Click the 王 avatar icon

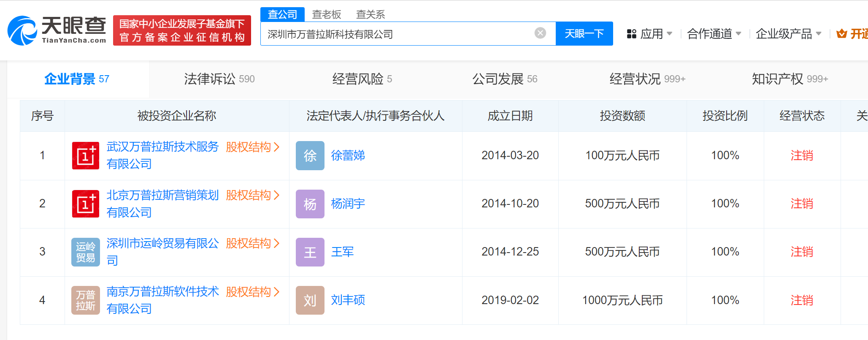(x=310, y=252)
